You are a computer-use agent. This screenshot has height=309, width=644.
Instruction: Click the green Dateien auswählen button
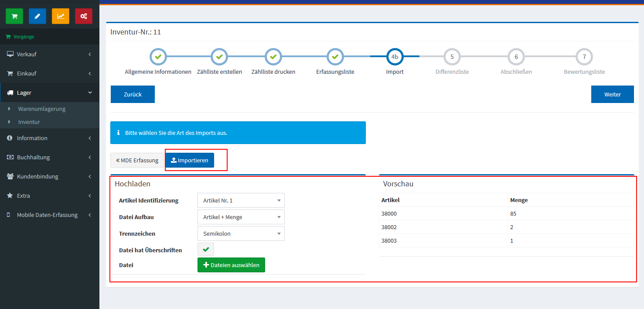(231, 265)
